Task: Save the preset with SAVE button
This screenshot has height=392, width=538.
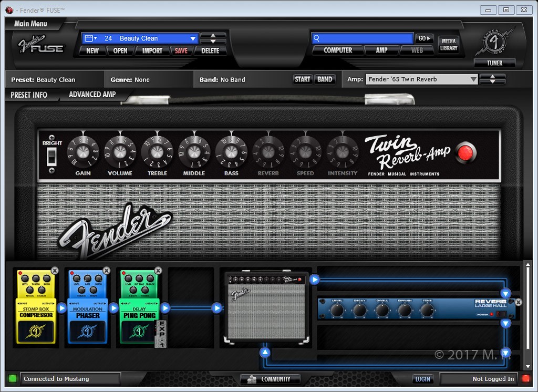Action: tap(181, 50)
